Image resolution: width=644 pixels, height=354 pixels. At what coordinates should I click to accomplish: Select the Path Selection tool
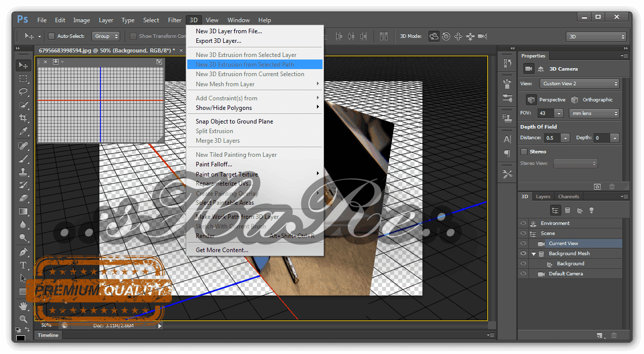pos(23,278)
